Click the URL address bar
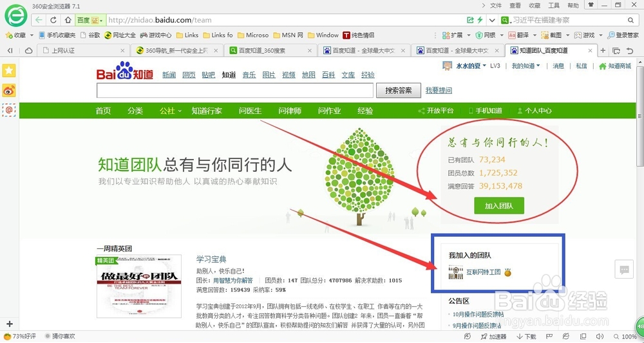 (285, 20)
